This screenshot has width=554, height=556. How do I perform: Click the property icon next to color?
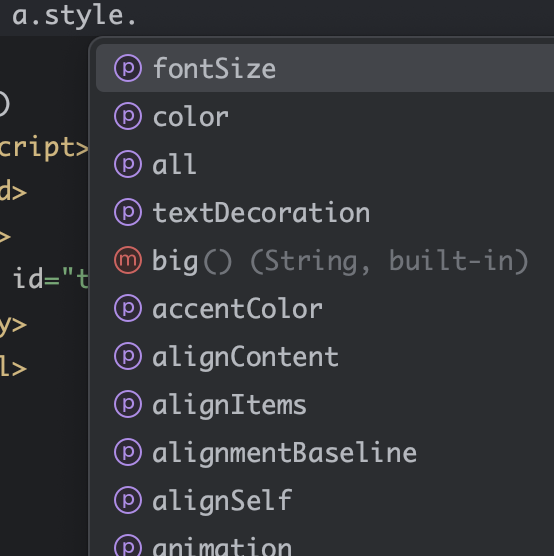pyautogui.click(x=128, y=116)
